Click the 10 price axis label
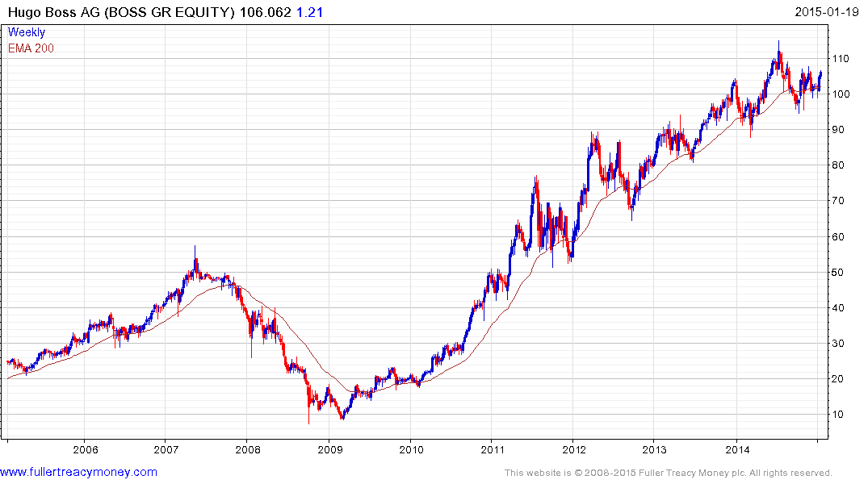 (x=838, y=415)
